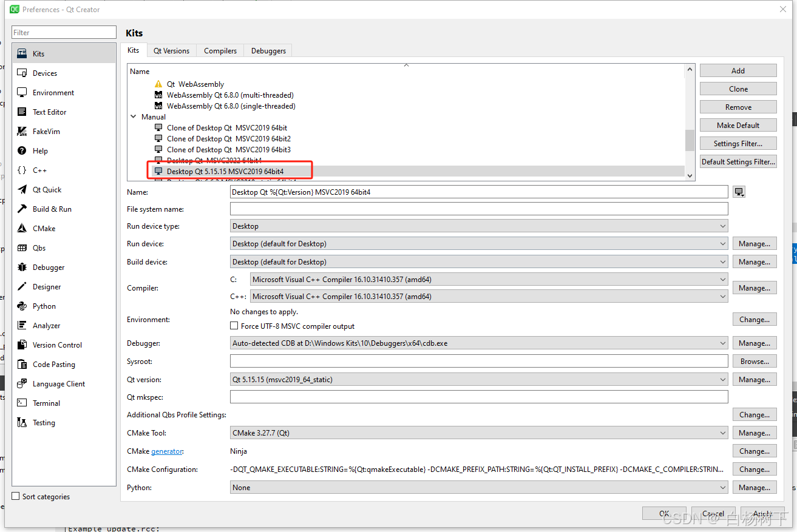
Task: Open the Qt version dropdown
Action: [479, 380]
